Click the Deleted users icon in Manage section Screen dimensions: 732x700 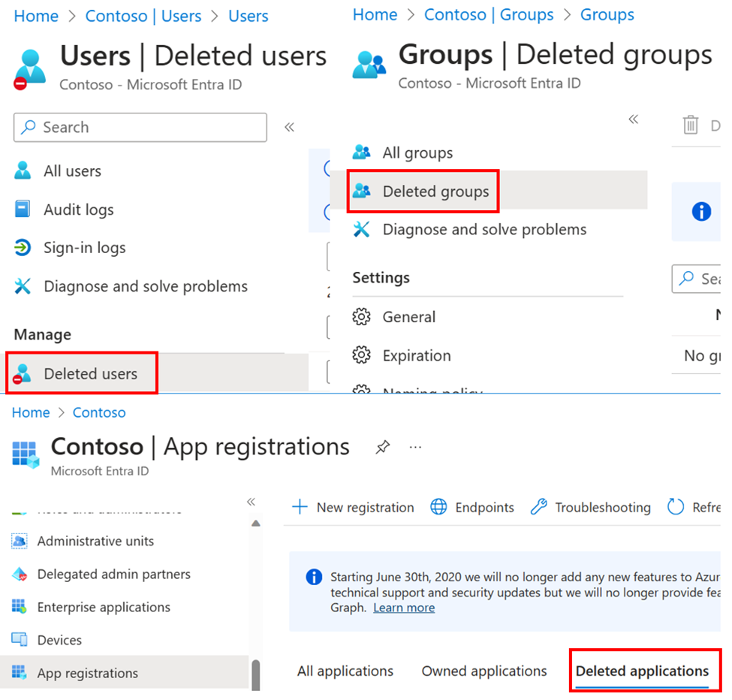tap(22, 374)
